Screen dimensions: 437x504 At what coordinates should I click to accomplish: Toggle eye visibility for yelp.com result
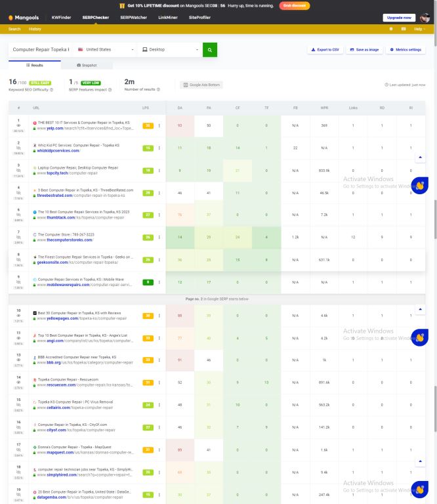pyautogui.click(x=18, y=126)
